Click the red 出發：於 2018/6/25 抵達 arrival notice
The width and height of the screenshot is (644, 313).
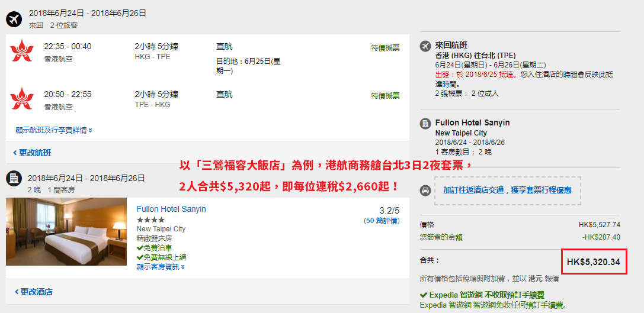point(476,75)
